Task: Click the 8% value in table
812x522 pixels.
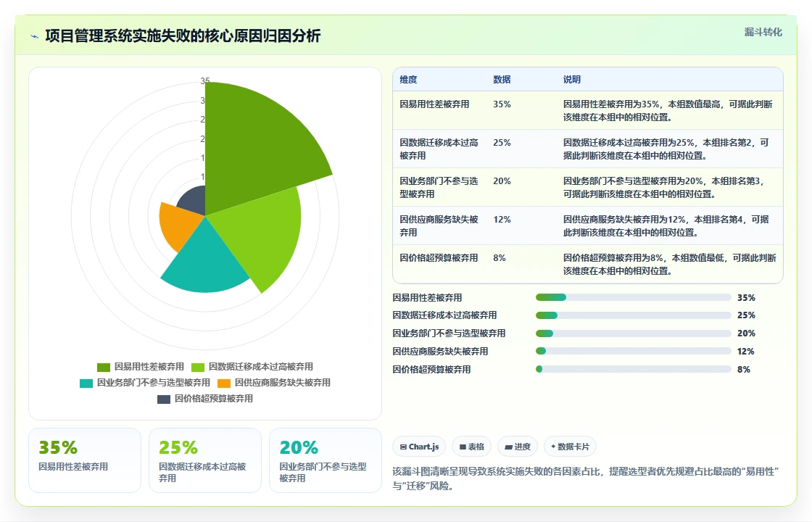Action: tap(500, 258)
